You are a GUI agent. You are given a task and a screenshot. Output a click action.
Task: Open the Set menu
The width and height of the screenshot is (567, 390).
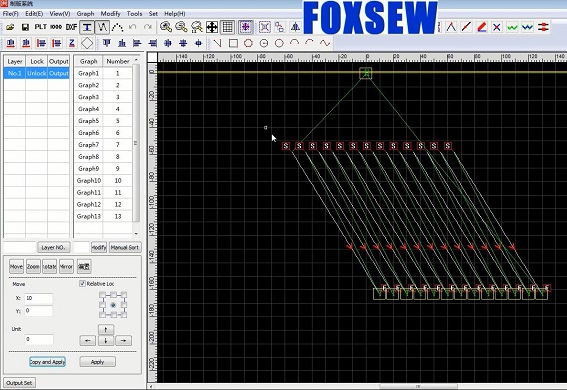[153, 14]
